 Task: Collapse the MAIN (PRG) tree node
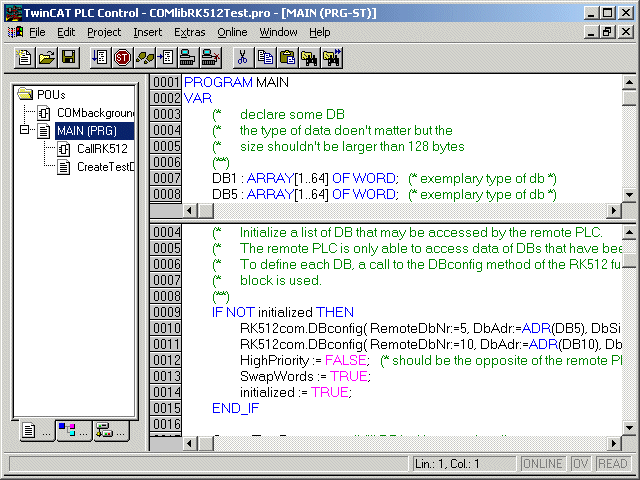tap(25, 130)
